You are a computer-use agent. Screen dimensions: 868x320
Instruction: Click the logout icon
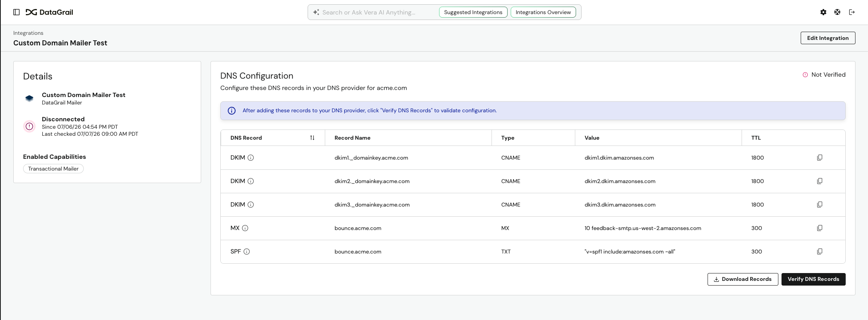pyautogui.click(x=852, y=12)
